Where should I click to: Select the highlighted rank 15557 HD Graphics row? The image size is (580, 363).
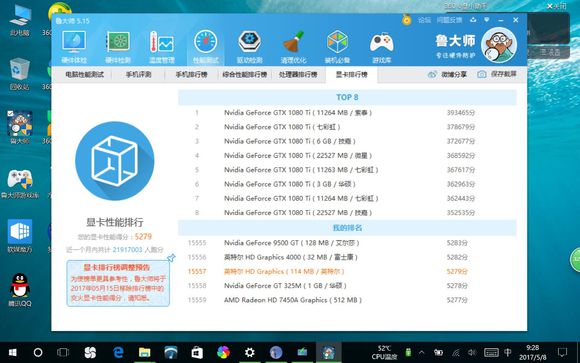347,272
